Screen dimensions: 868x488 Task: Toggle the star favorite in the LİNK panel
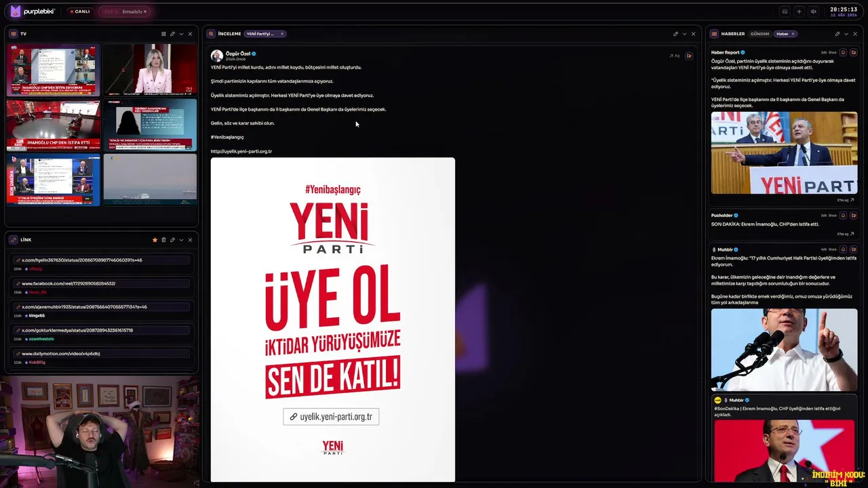[155, 240]
